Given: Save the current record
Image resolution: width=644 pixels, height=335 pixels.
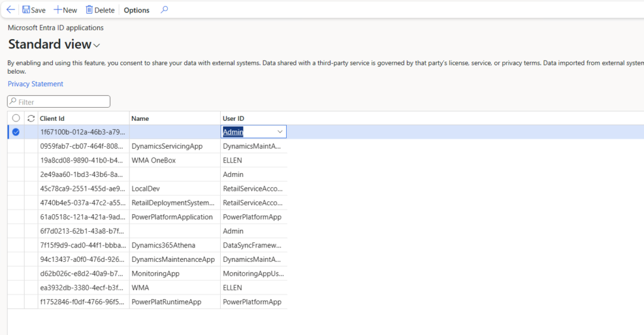Looking at the screenshot, I should point(34,10).
